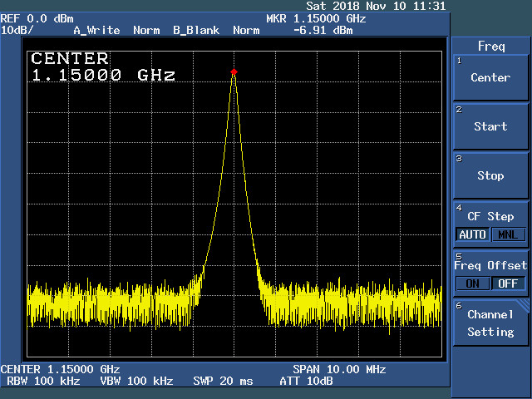Select the Freq menu header
The height and width of the screenshot is (399, 532).
click(x=490, y=47)
